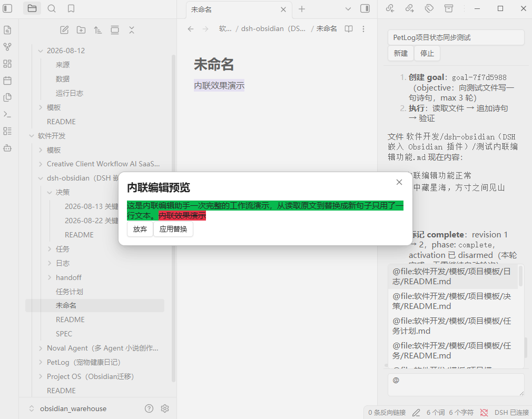Viewport: 532px width, 419px height.
Task: Navigate forward arrow in note header
Action: tap(205, 29)
